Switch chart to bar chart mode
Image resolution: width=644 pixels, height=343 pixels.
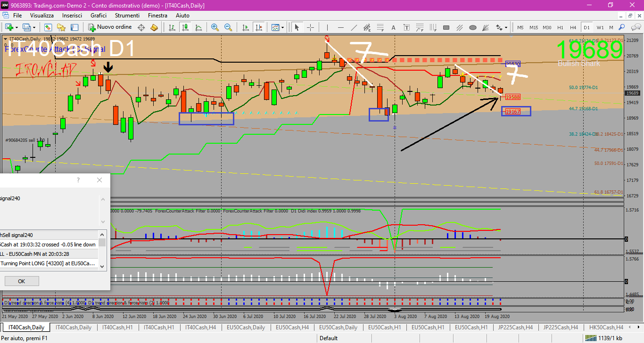(x=172, y=27)
